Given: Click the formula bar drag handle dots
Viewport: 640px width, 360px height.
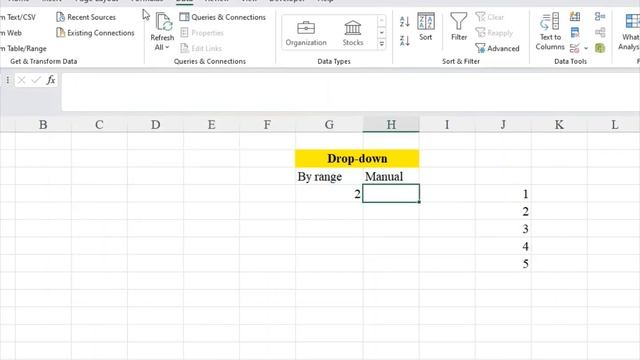Looking at the screenshot, I should (x=7, y=80).
